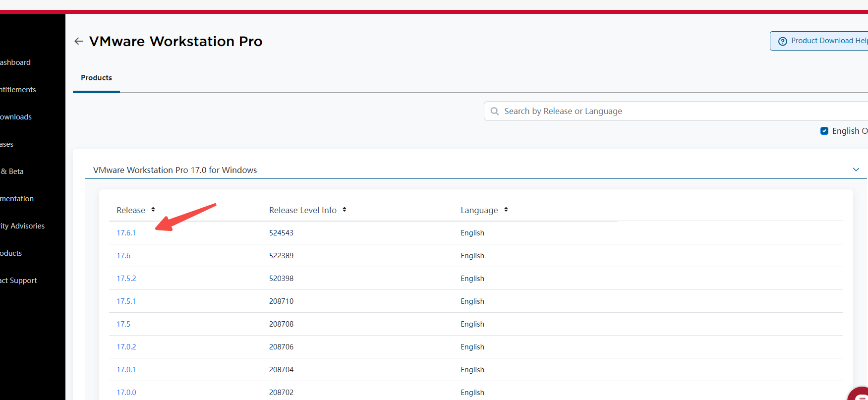Image resolution: width=868 pixels, height=400 pixels.
Task: Focus the Search by Release or Language field
Action: point(676,111)
